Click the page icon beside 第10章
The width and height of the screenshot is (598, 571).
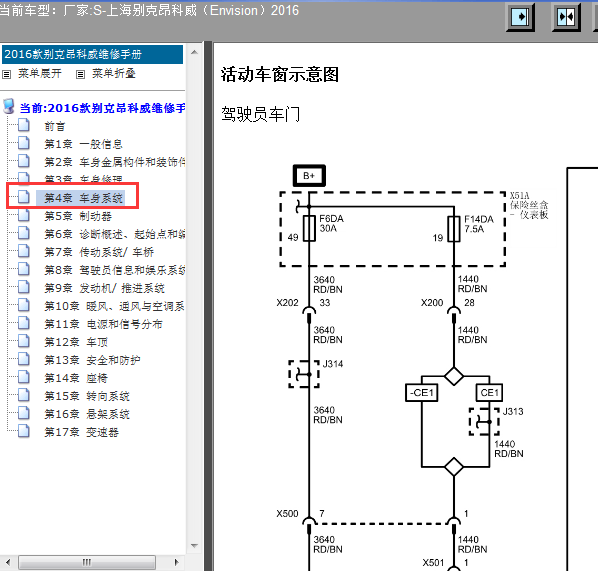click(x=24, y=304)
